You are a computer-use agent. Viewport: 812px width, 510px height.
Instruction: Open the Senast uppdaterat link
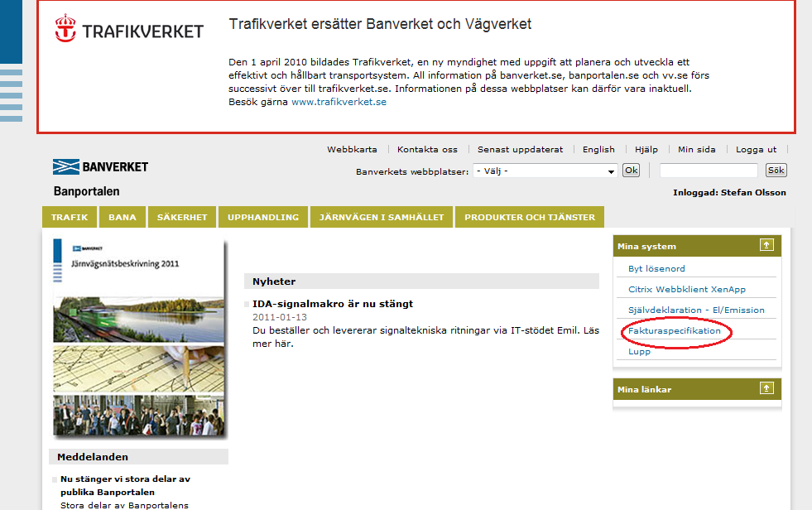point(520,149)
